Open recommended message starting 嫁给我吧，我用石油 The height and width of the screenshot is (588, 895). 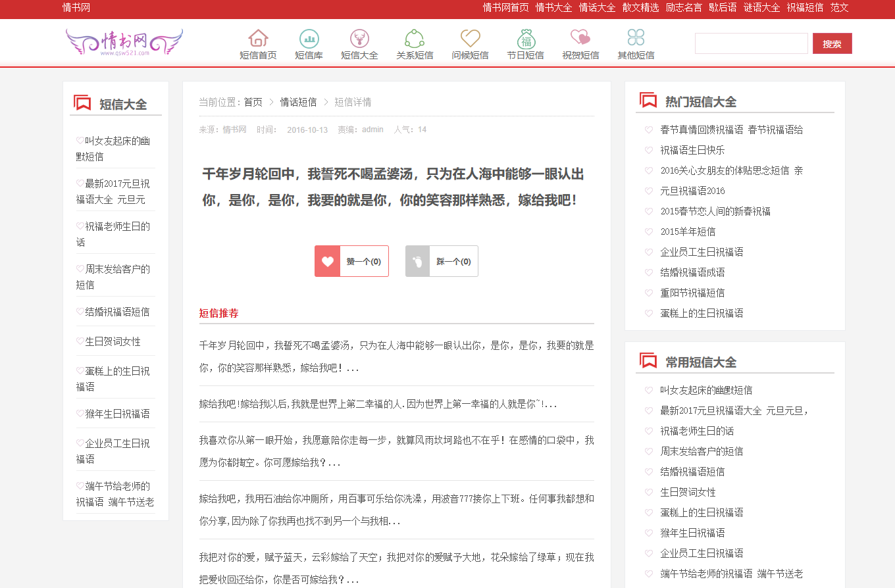pyautogui.click(x=397, y=510)
